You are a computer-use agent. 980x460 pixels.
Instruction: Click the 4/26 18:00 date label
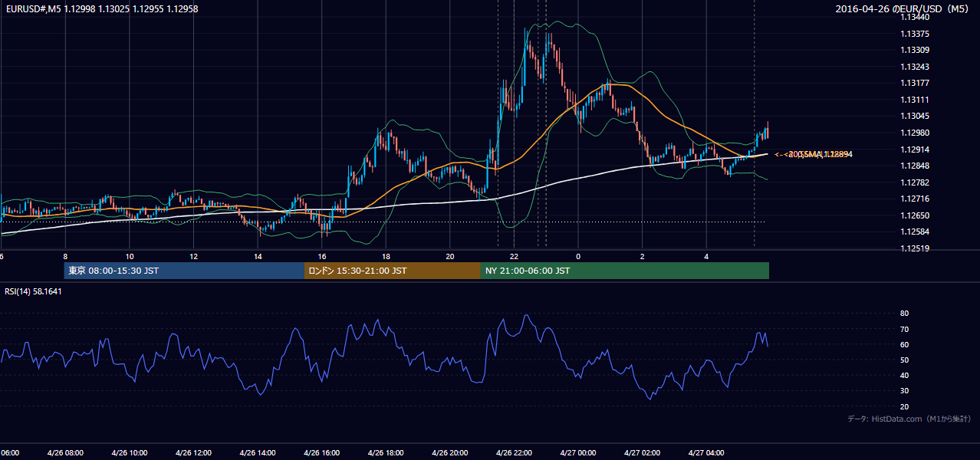[386, 452]
